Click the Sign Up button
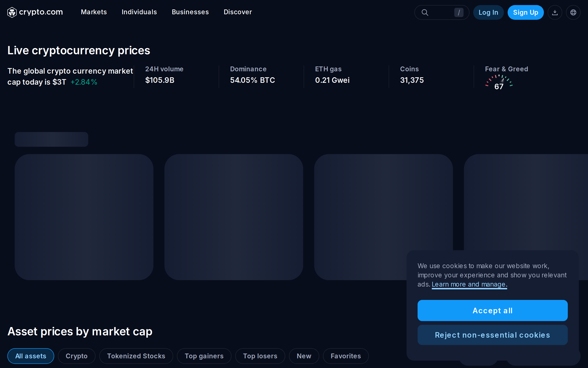Image resolution: width=588 pixels, height=368 pixels. (526, 12)
